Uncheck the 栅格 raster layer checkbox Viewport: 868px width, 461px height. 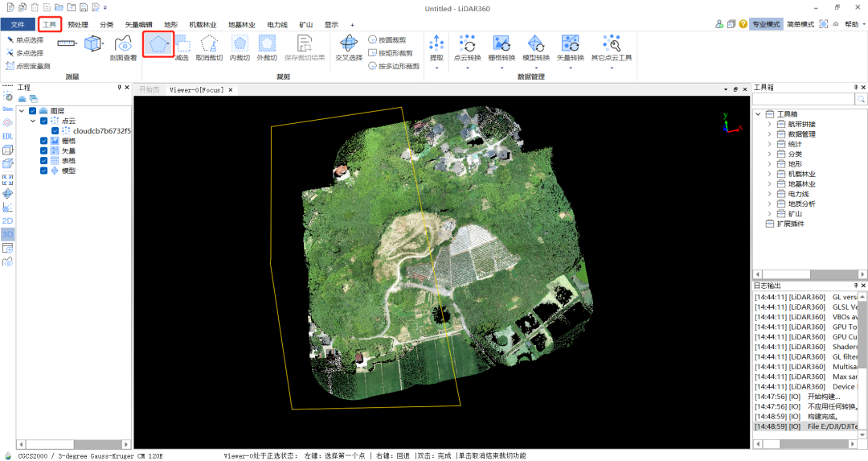(x=43, y=141)
